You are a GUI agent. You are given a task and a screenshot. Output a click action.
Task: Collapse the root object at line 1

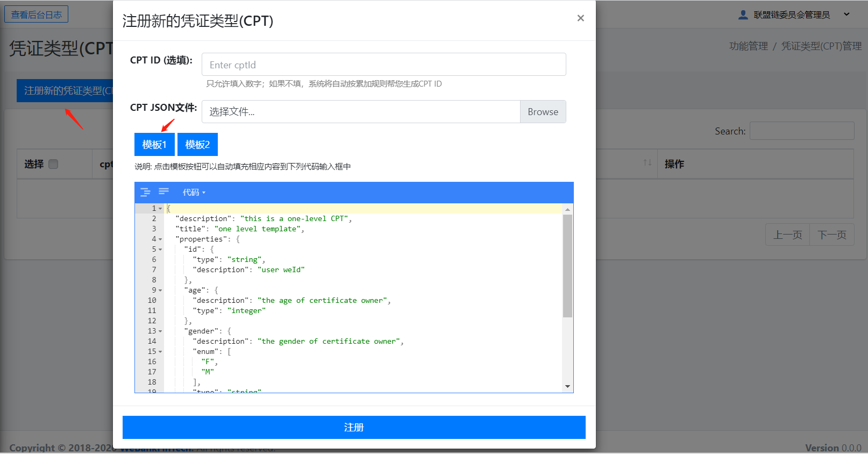pyautogui.click(x=160, y=209)
